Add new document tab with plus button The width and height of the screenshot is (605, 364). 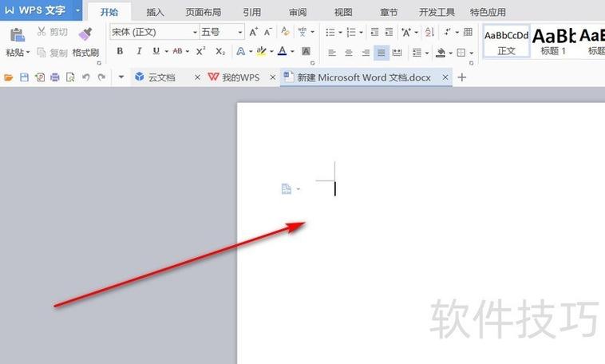tap(462, 77)
